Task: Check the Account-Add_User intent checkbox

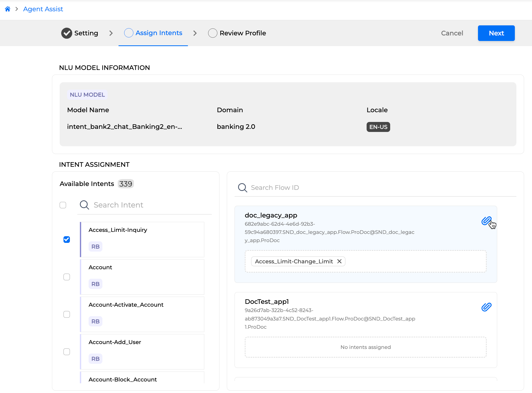Action: point(67,352)
